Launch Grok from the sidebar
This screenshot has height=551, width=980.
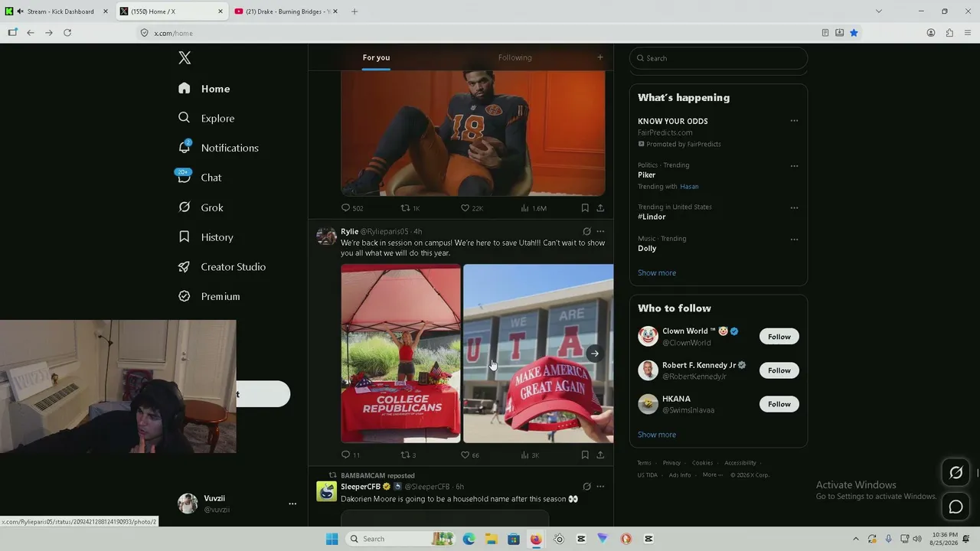point(201,207)
